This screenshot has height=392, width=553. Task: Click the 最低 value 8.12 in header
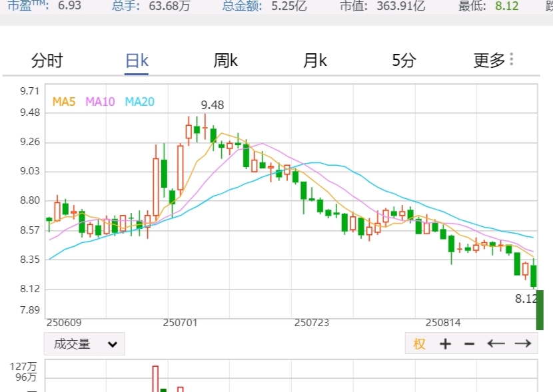tap(507, 5)
